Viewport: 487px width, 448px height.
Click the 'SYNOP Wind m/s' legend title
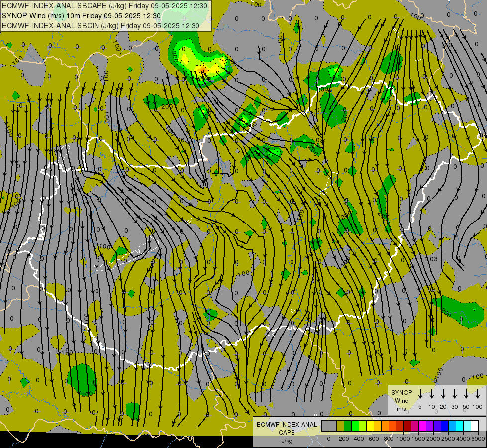point(401,400)
